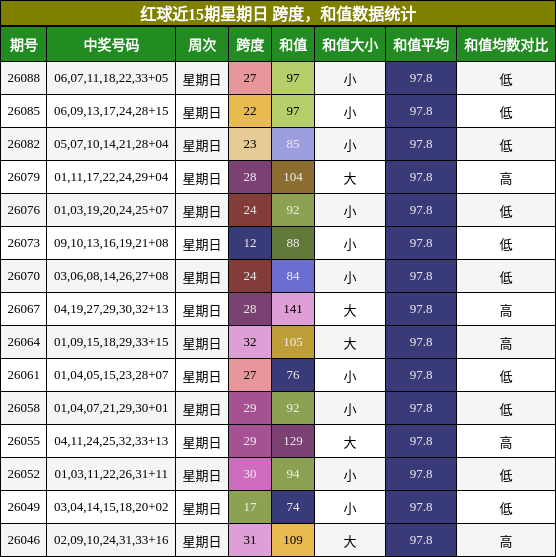Click issue number 26082
The width and height of the screenshot is (556, 557).
tap(23, 144)
